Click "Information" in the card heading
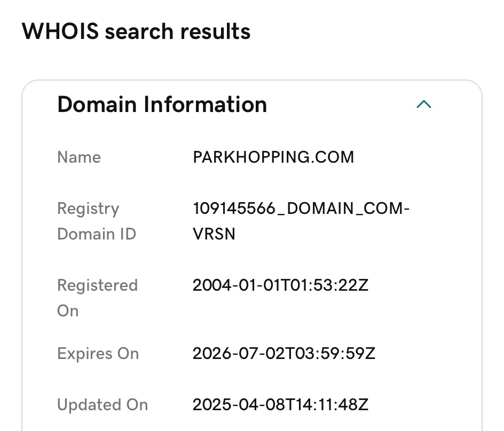 click(x=205, y=105)
